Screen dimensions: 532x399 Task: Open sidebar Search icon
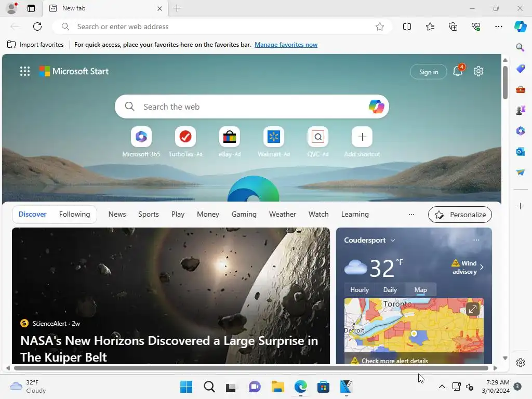click(520, 47)
